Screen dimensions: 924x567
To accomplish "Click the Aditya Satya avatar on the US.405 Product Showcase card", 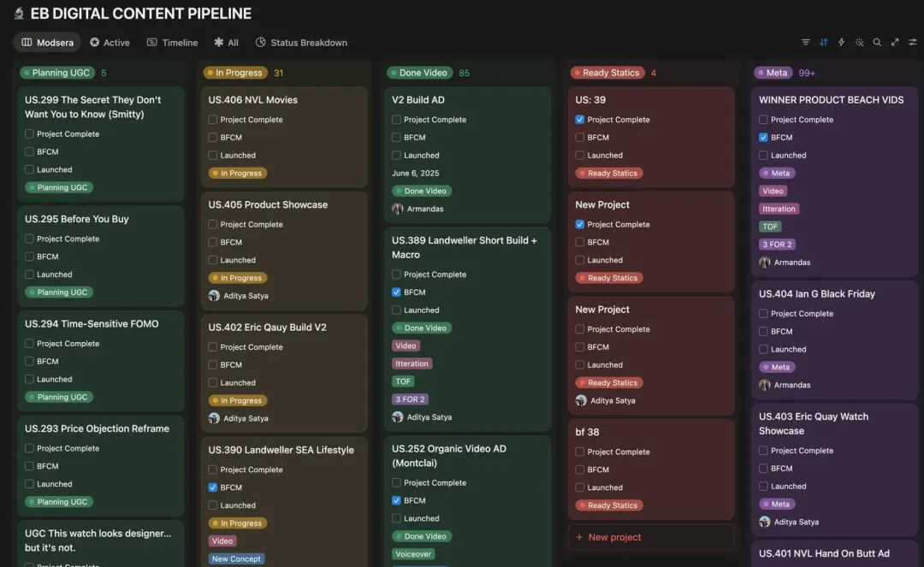I will (x=214, y=296).
